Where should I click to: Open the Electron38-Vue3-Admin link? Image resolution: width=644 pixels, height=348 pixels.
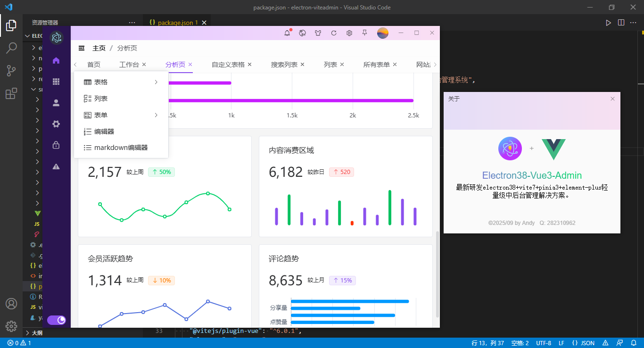tap(532, 175)
